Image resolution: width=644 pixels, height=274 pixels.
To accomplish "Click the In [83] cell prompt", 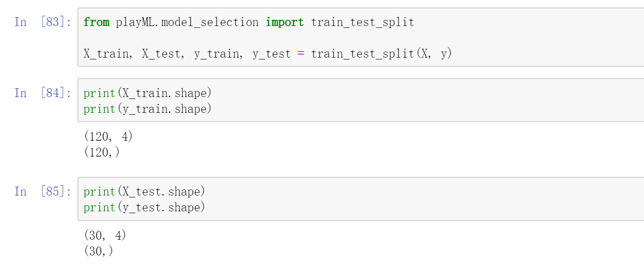I will [43, 22].
